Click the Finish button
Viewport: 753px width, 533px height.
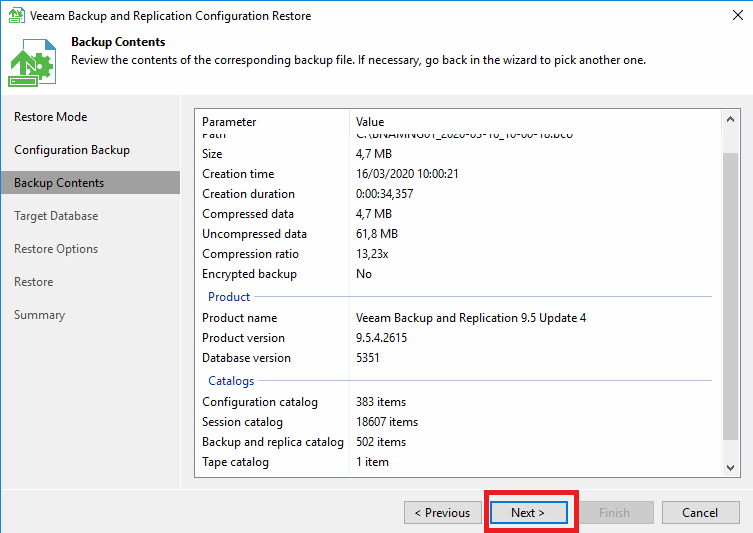[x=614, y=513]
